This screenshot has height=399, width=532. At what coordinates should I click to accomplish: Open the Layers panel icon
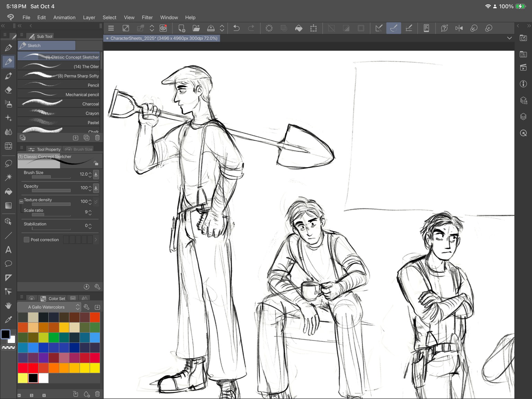(523, 117)
